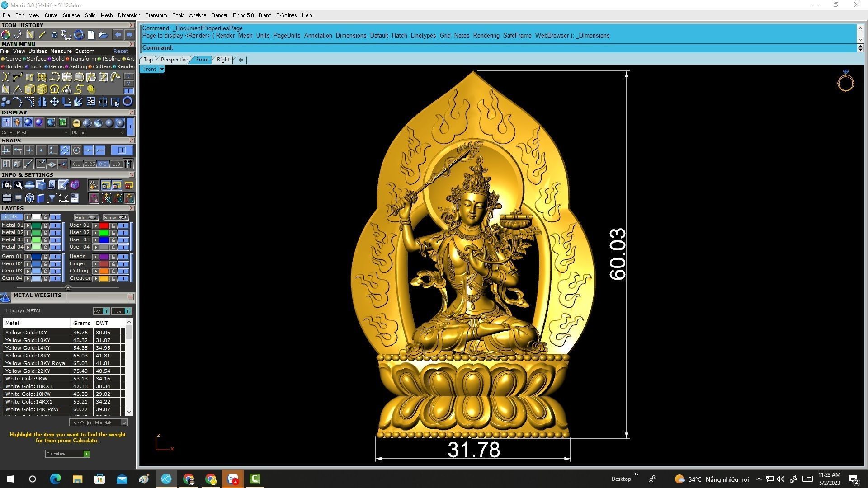The image size is (868, 488).
Task: Toggle the circle center snap icon
Action: [76, 150]
